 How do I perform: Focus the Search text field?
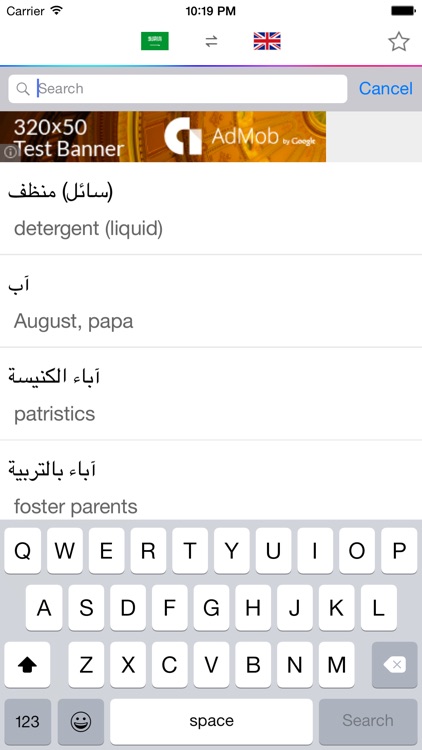pyautogui.click(x=178, y=88)
